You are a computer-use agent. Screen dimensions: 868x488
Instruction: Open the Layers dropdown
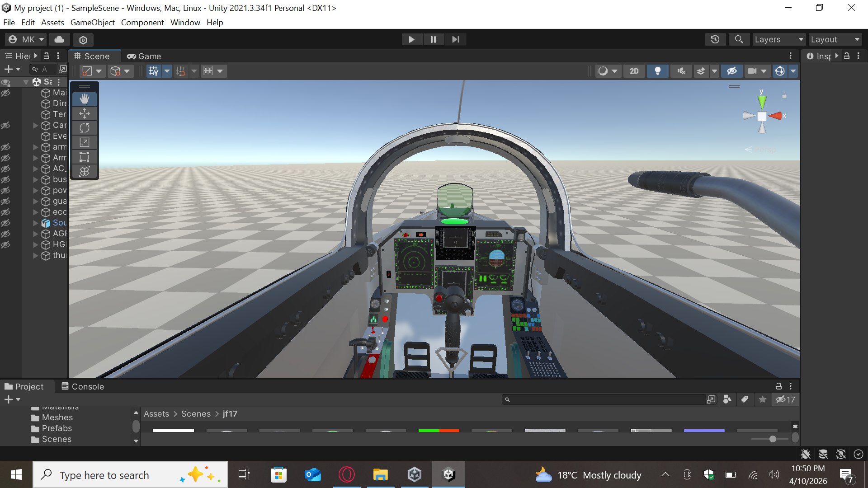point(778,39)
